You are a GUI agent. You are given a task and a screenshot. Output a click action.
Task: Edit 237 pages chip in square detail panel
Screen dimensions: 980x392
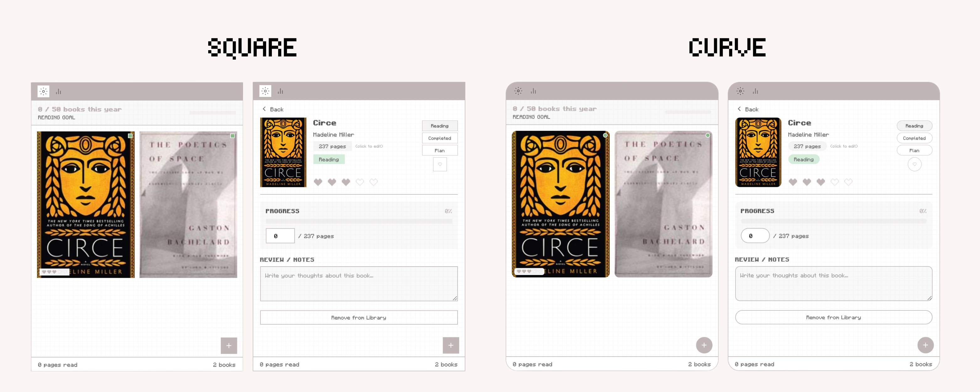pyautogui.click(x=332, y=146)
